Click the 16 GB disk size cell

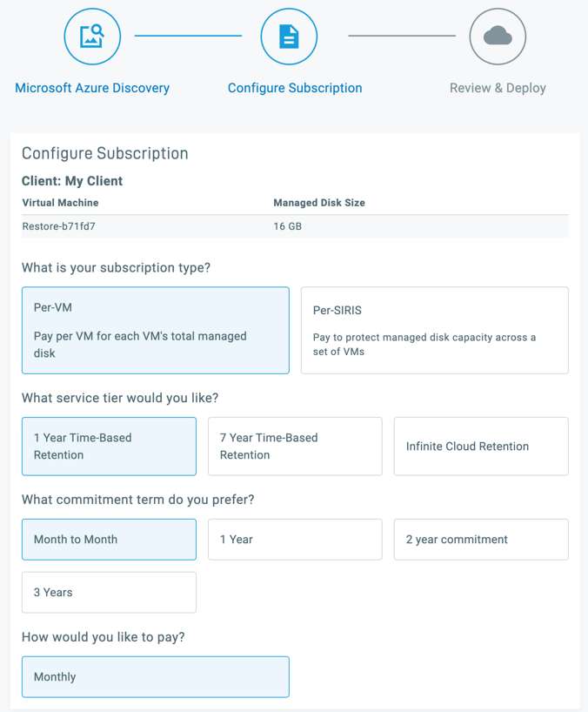[x=288, y=226]
